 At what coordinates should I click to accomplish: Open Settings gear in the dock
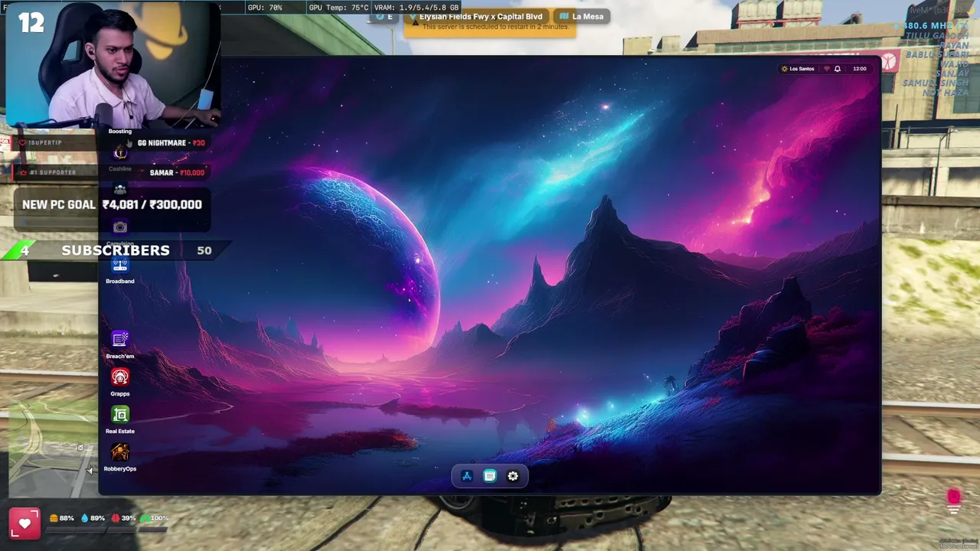point(513,476)
